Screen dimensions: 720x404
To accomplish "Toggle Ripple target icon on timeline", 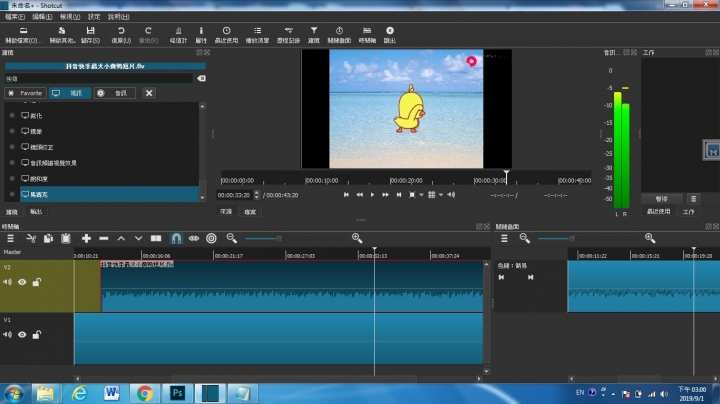I will pos(211,238).
